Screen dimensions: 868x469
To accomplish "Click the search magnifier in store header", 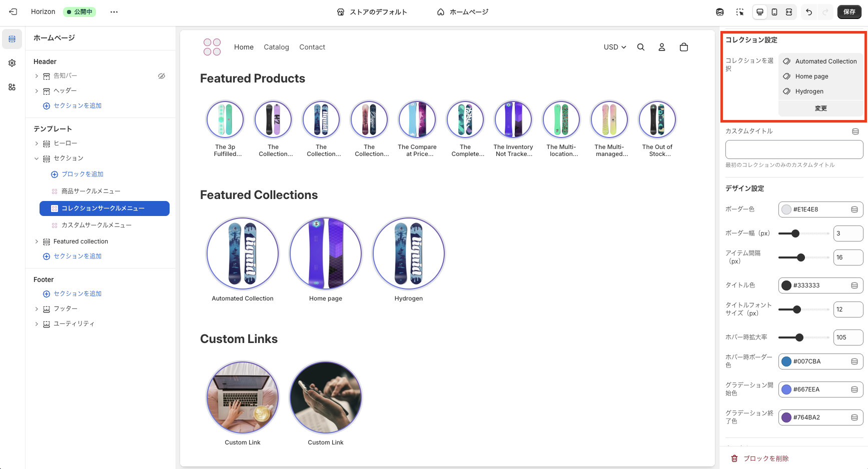I will coord(641,47).
